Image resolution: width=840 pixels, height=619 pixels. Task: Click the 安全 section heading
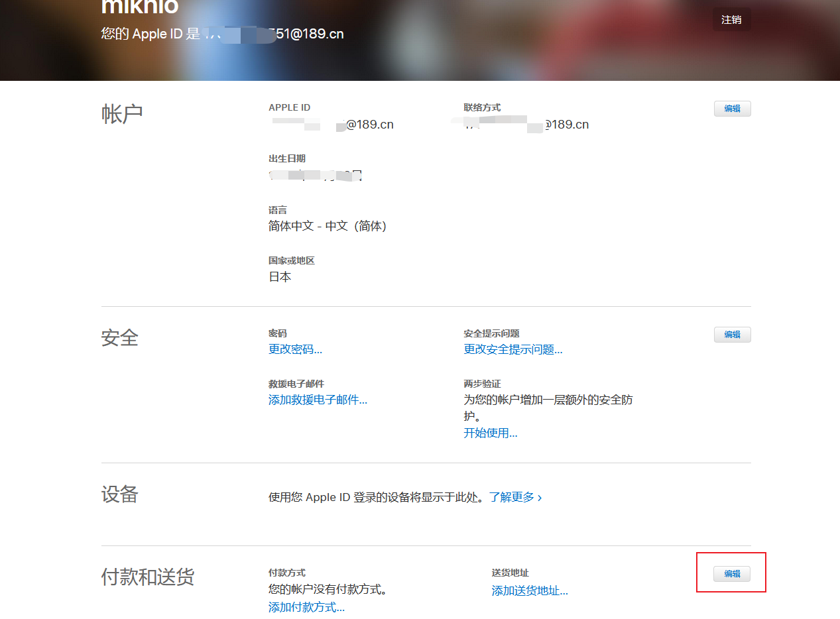(120, 338)
